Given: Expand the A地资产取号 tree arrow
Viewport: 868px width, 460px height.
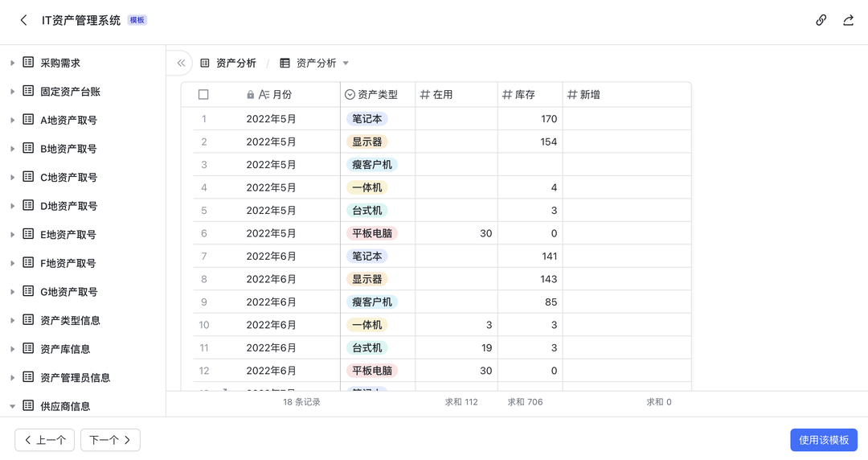Looking at the screenshot, I should click(12, 121).
